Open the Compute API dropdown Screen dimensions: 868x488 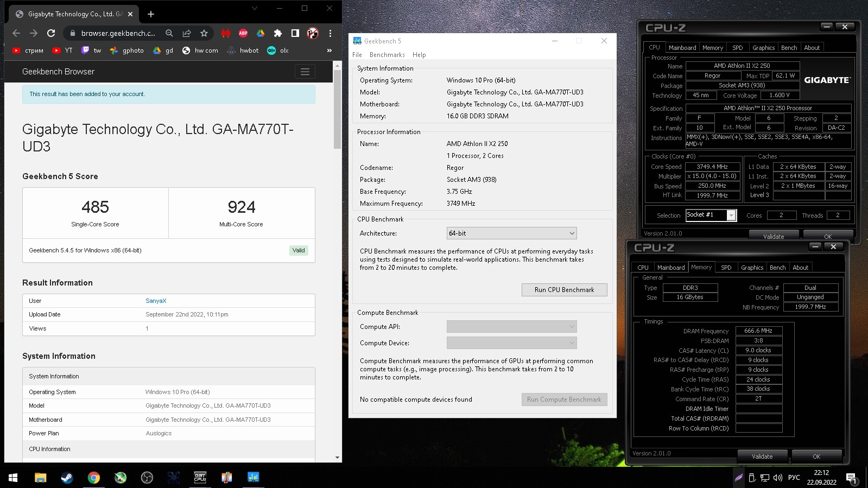click(x=511, y=327)
